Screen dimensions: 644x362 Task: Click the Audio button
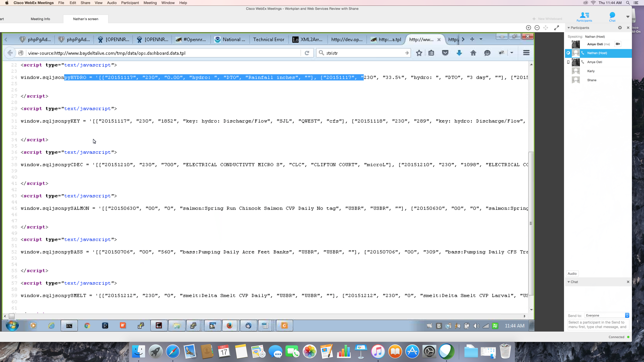point(572,274)
